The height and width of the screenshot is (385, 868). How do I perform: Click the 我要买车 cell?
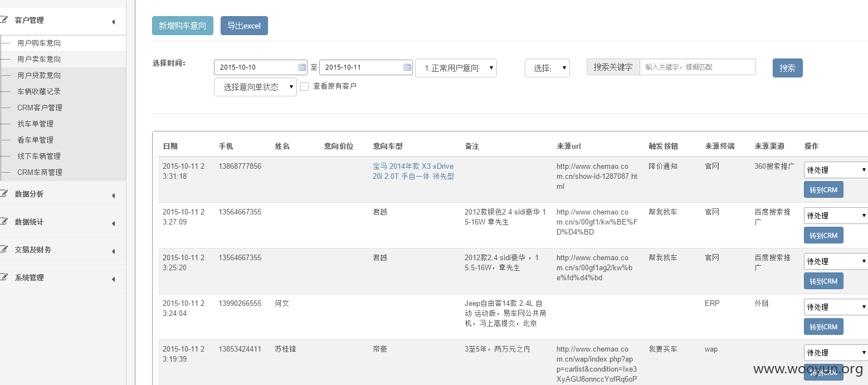point(663,349)
